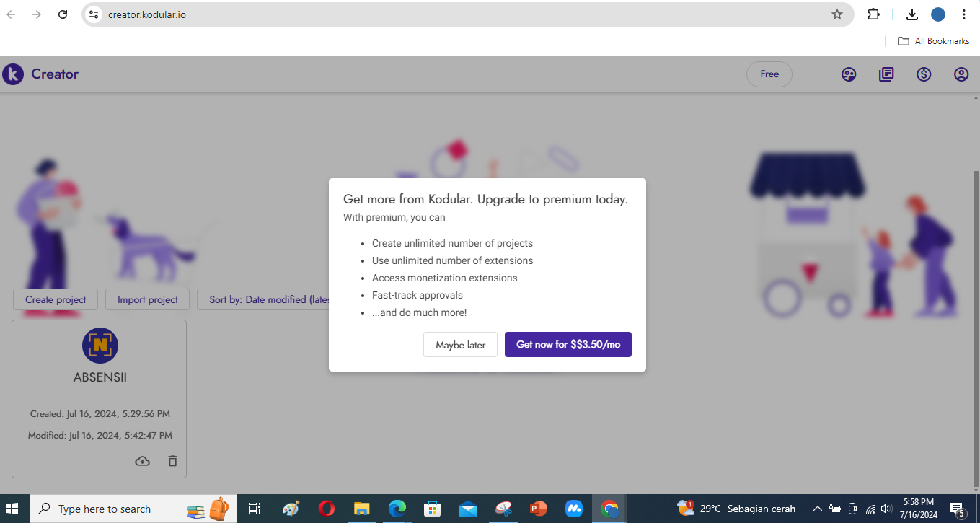Image resolution: width=980 pixels, height=523 pixels.
Task: Open the Chrome three-dot menu
Action: (x=964, y=14)
